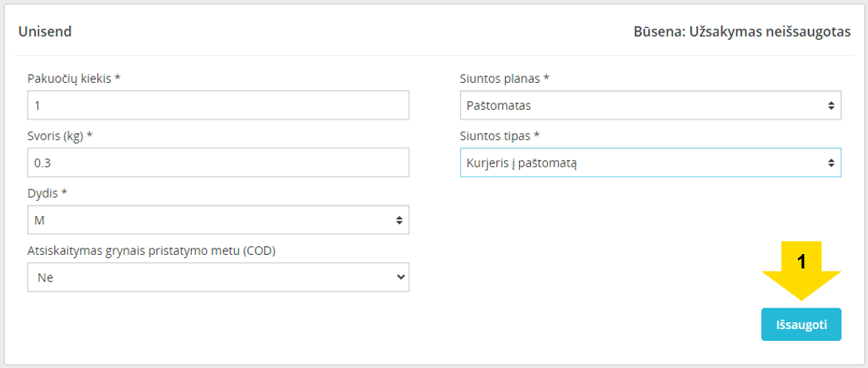Click the Unisend panel heading

click(45, 32)
